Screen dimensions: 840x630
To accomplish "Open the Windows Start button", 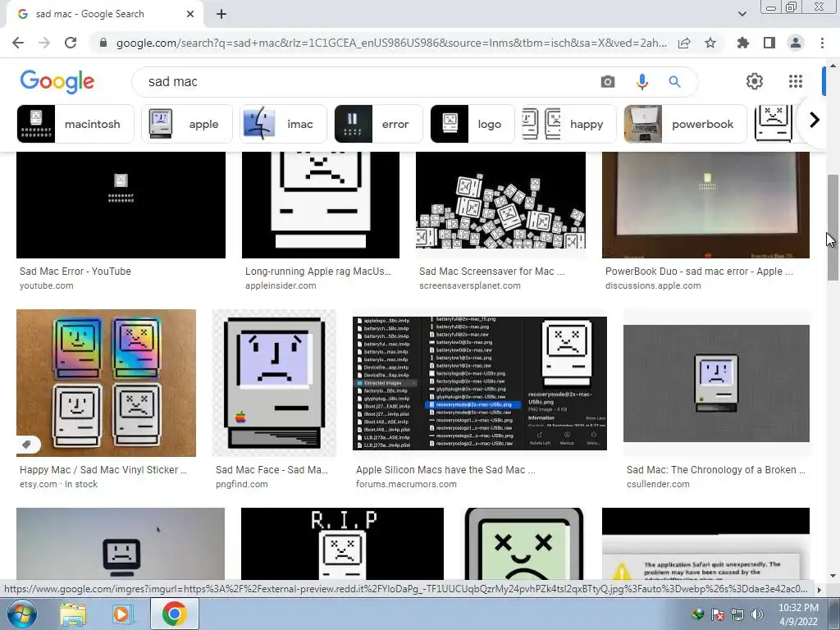I will (21, 614).
